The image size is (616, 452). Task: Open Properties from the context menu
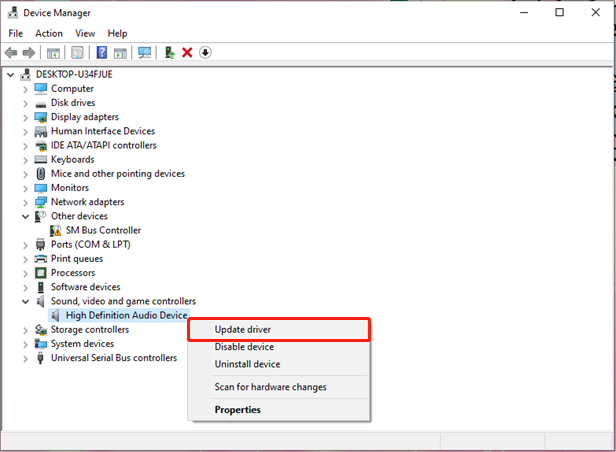(279, 410)
